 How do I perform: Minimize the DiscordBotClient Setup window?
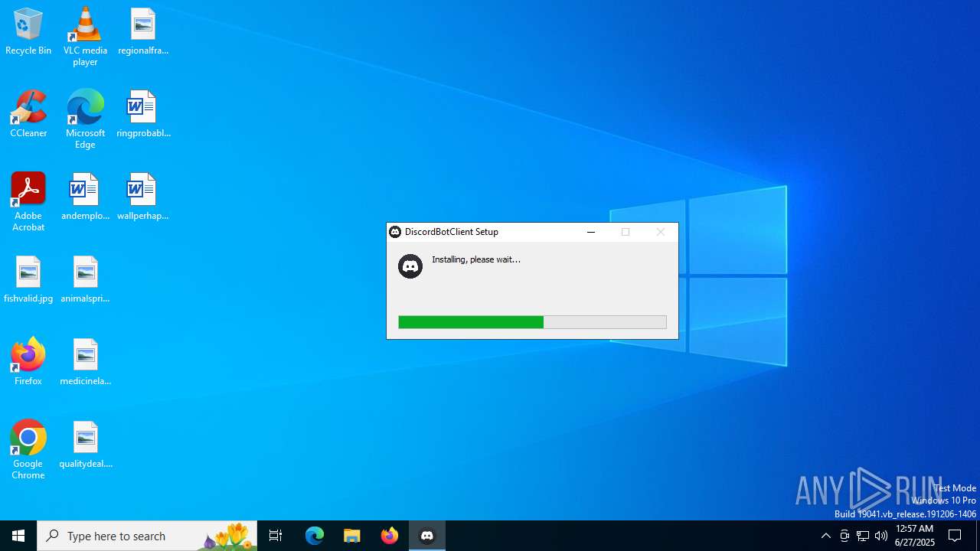point(590,232)
